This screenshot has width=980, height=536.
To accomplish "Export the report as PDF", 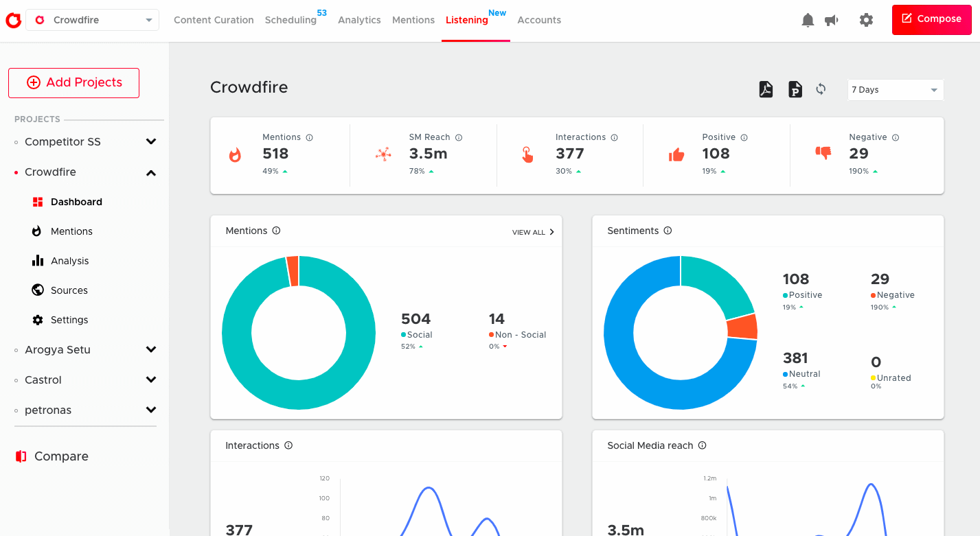I will 766,89.
